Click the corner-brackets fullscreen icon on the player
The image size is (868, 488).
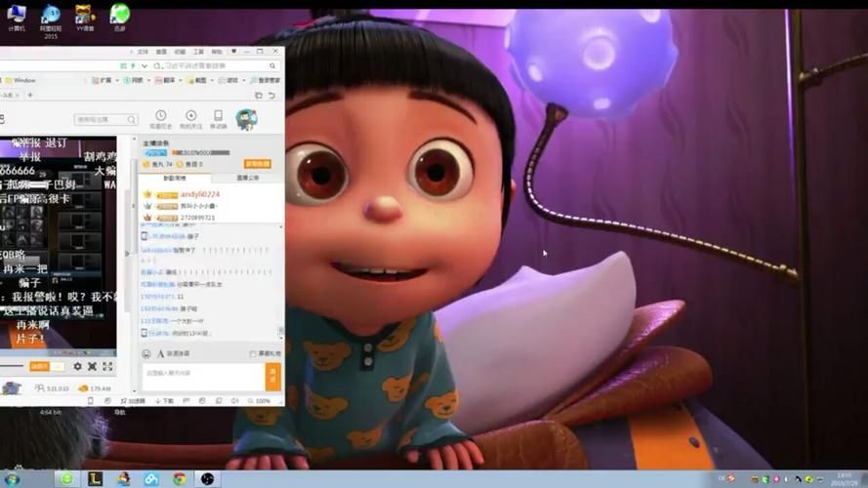pyautogui.click(x=107, y=366)
